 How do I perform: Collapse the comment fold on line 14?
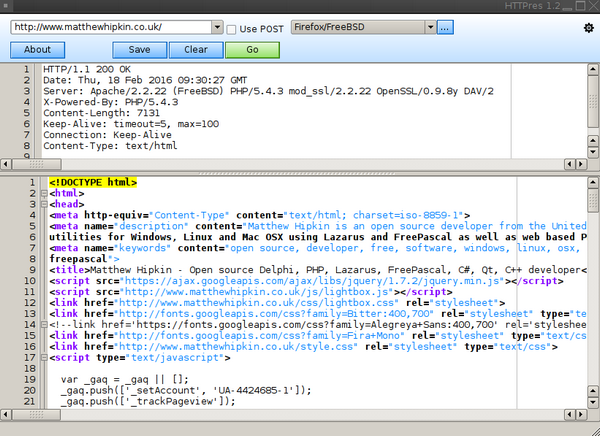point(44,325)
